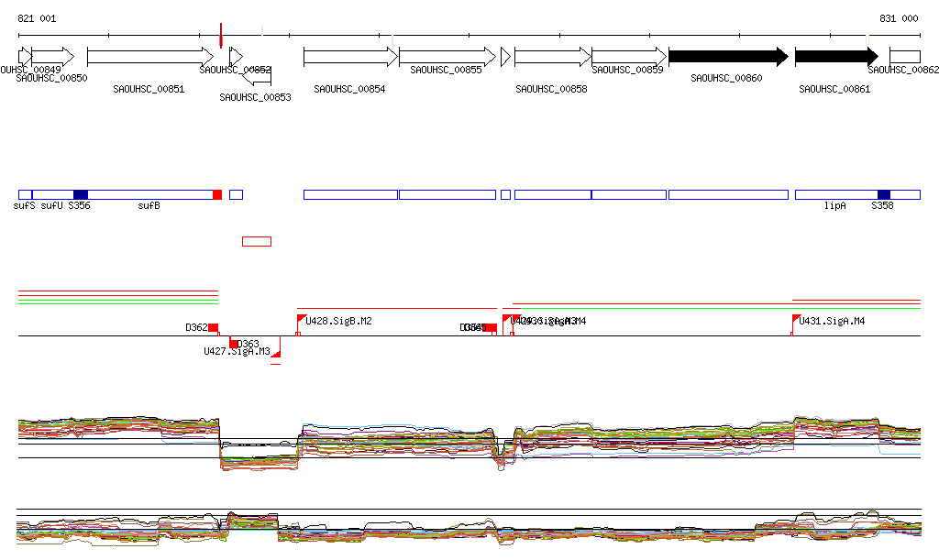Select the SAOUHSC_00854 gene arrow
This screenshot has width=939, height=560.
point(351,58)
